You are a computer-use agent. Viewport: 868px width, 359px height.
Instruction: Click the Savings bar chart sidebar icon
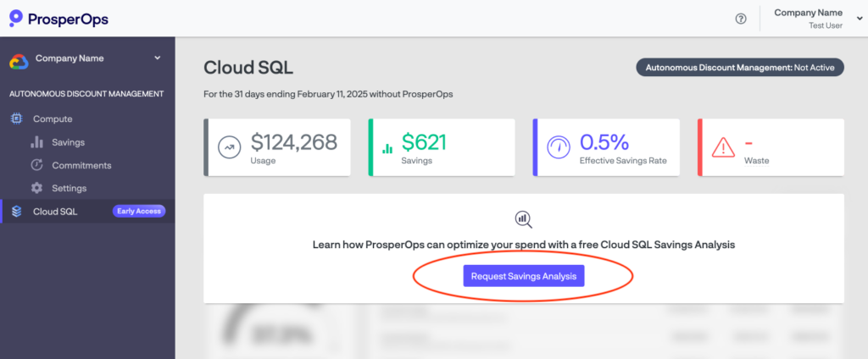click(x=36, y=142)
